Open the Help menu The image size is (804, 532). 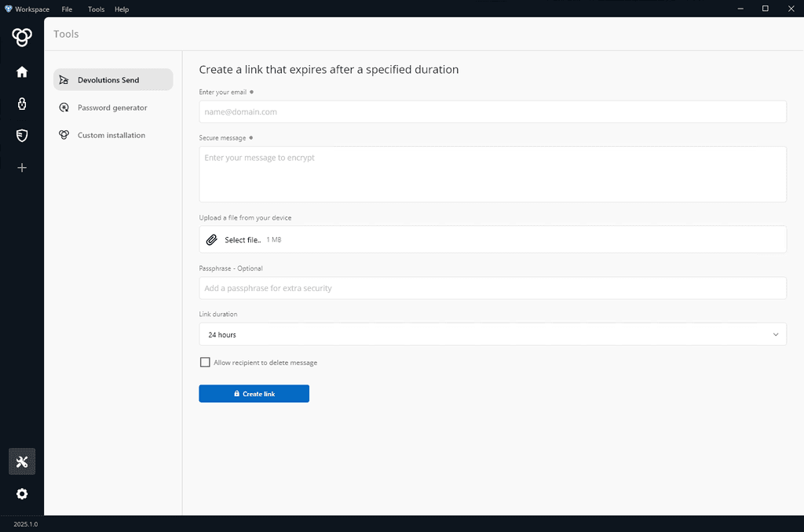coord(122,9)
